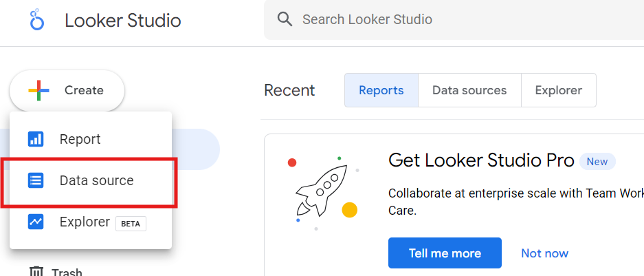Click the Explorer line chart icon
Image resolution: width=644 pixels, height=276 pixels.
[x=36, y=222]
